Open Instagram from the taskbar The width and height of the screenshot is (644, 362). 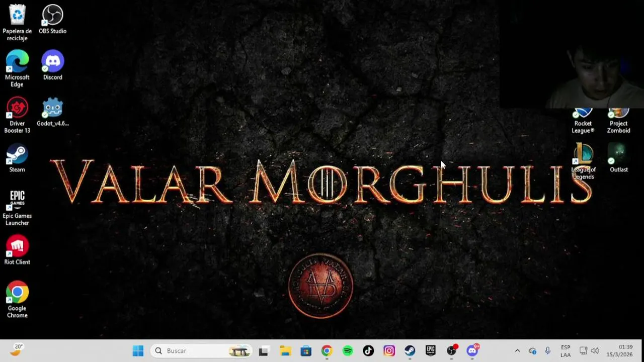tap(389, 350)
